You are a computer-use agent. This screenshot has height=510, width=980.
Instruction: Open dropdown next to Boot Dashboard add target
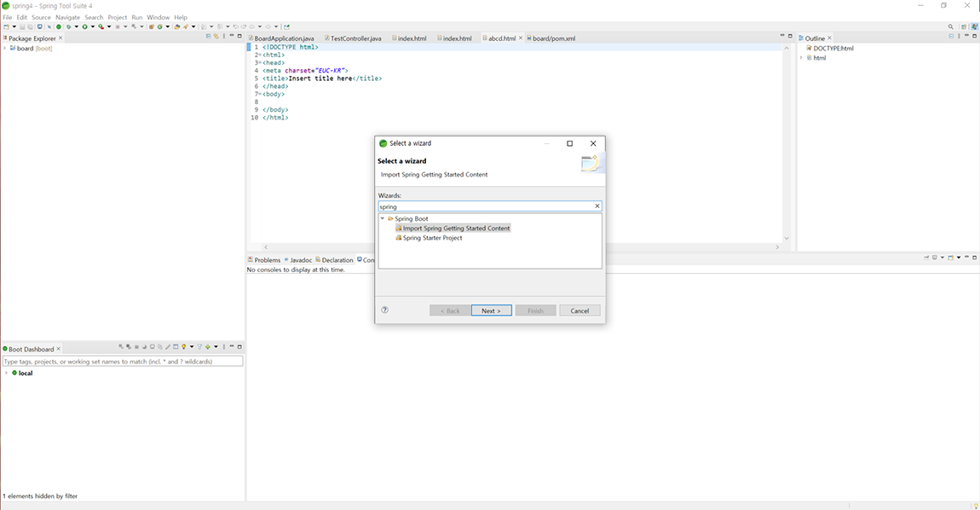(216, 346)
